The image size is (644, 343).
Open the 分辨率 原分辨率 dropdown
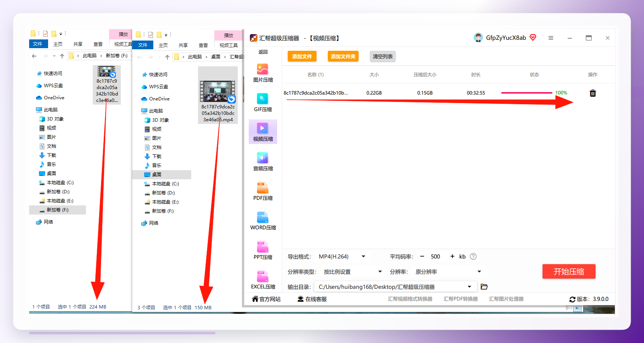[448, 272]
